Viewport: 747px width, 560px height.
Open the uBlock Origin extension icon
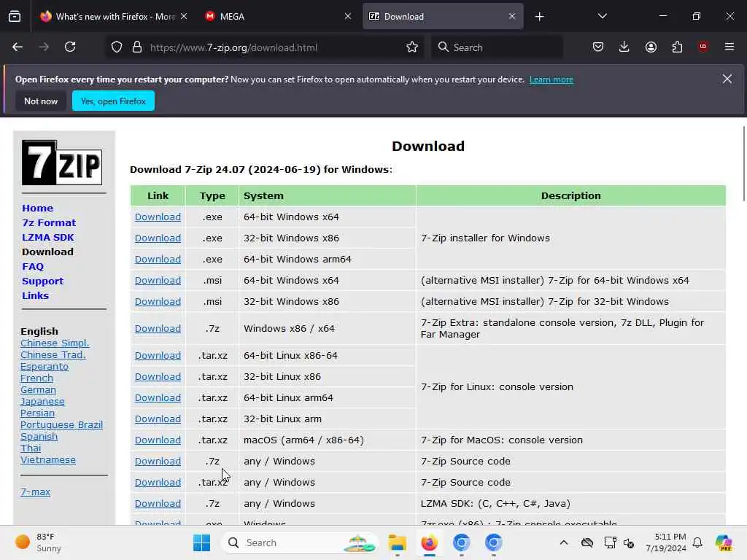coord(703,47)
